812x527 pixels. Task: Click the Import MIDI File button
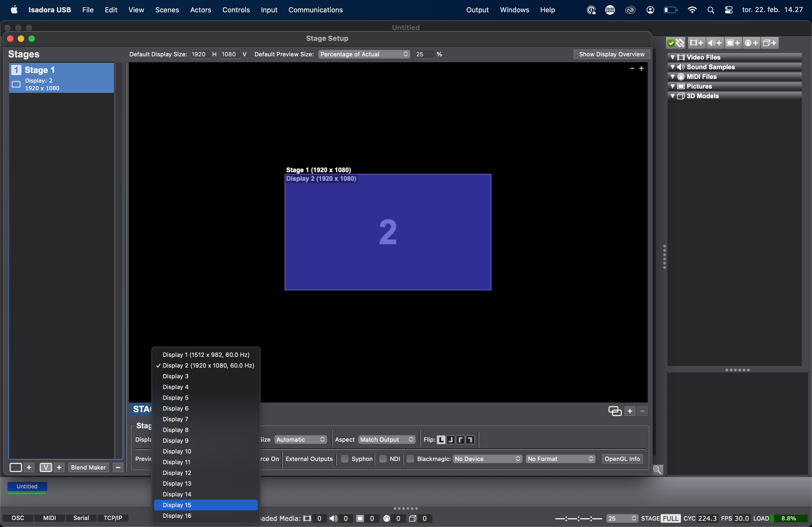pos(751,43)
